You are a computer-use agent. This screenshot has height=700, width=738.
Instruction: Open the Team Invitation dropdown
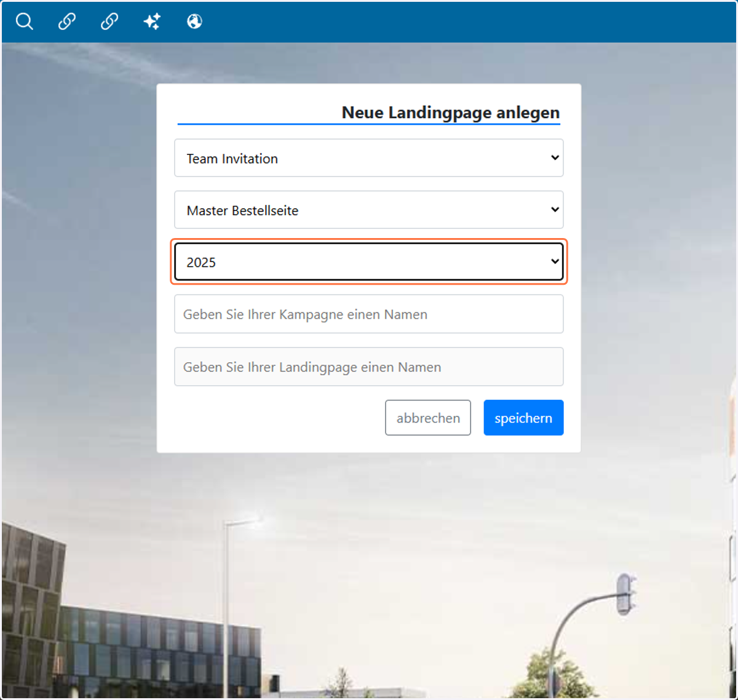(369, 158)
